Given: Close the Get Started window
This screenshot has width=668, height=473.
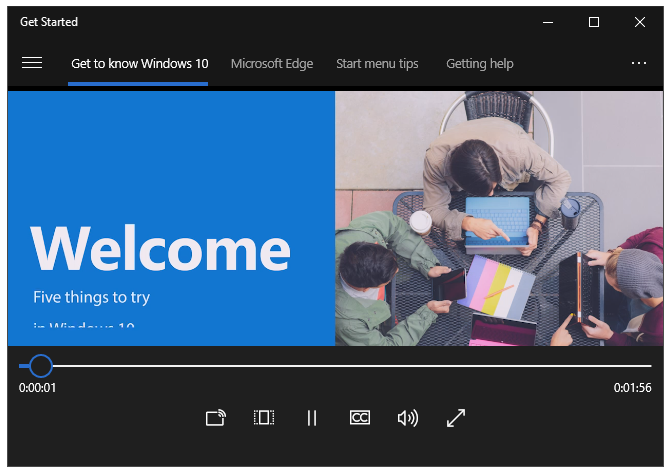Looking at the screenshot, I should coord(640,22).
